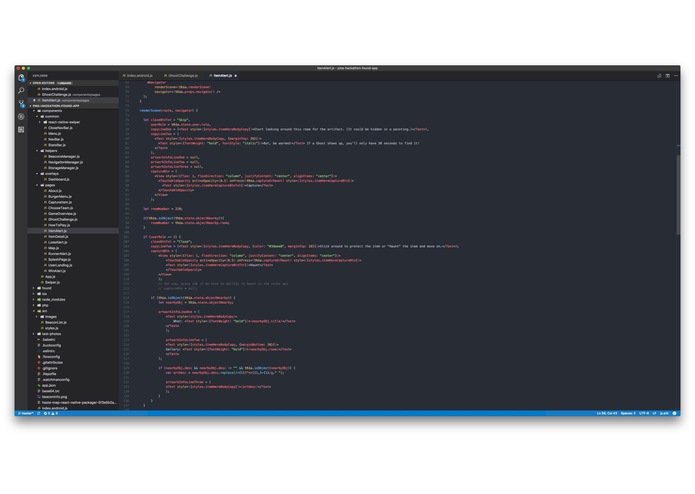Image resolution: width=695 pixels, height=494 pixels.
Task: Open the Search view in activity bar
Action: pyautogui.click(x=21, y=90)
